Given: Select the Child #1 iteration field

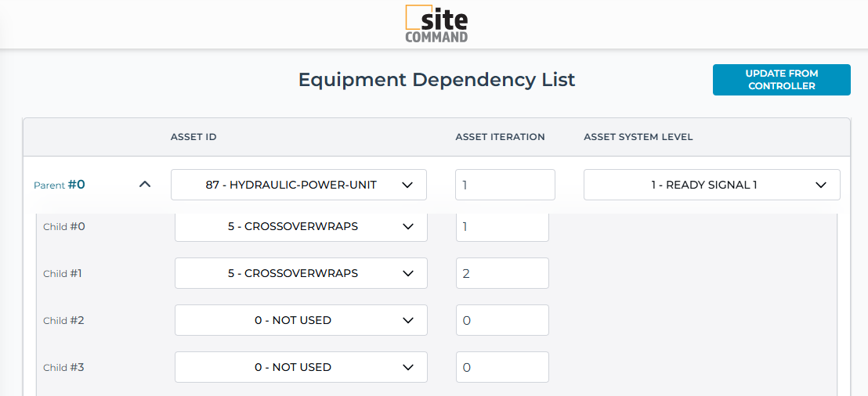Looking at the screenshot, I should (501, 273).
